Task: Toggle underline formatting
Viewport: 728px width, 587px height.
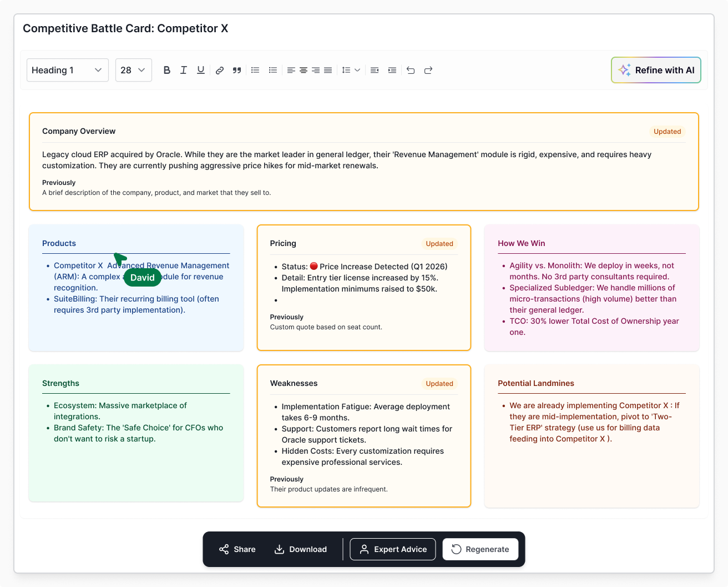Action: [201, 70]
